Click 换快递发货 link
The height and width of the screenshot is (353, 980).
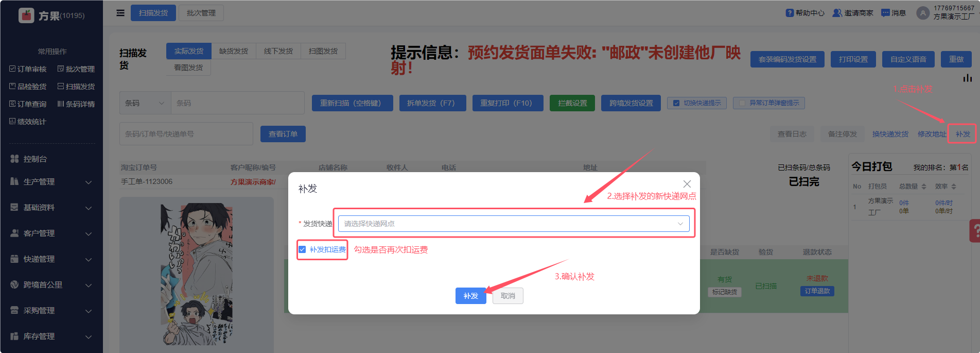890,134
